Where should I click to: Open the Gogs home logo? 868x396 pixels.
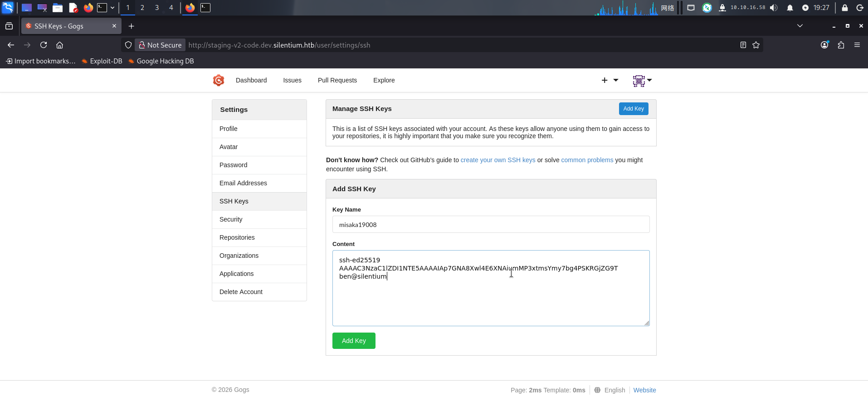click(219, 80)
